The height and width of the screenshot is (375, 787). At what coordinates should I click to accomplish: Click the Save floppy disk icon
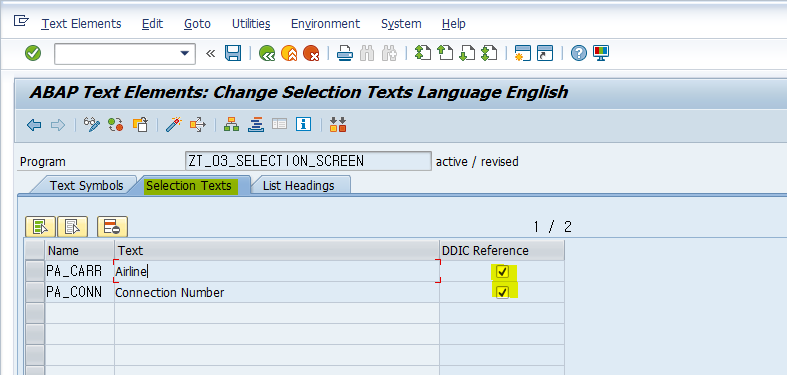coord(233,53)
